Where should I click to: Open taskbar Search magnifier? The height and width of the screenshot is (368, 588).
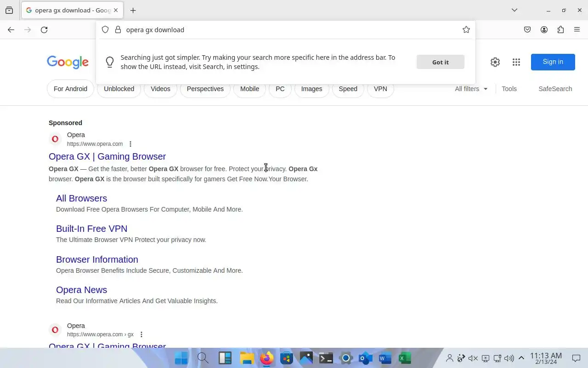203,358
